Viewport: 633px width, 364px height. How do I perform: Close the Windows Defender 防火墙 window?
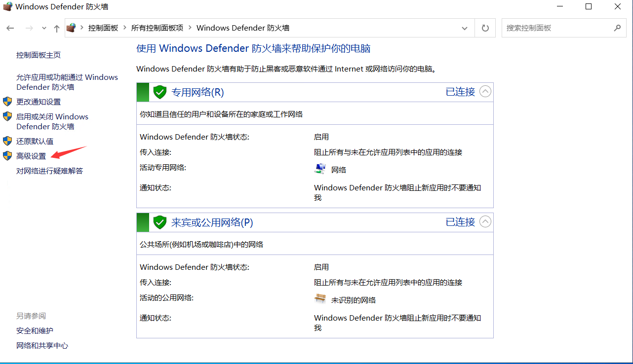[618, 6]
